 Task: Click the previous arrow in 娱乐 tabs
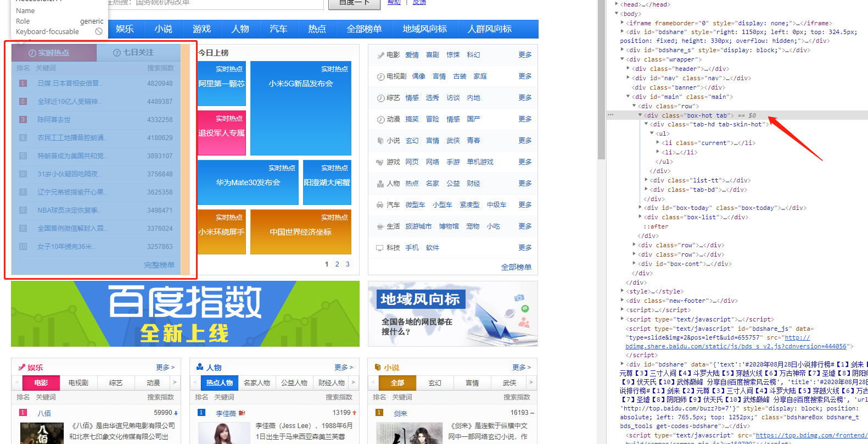[17, 382]
